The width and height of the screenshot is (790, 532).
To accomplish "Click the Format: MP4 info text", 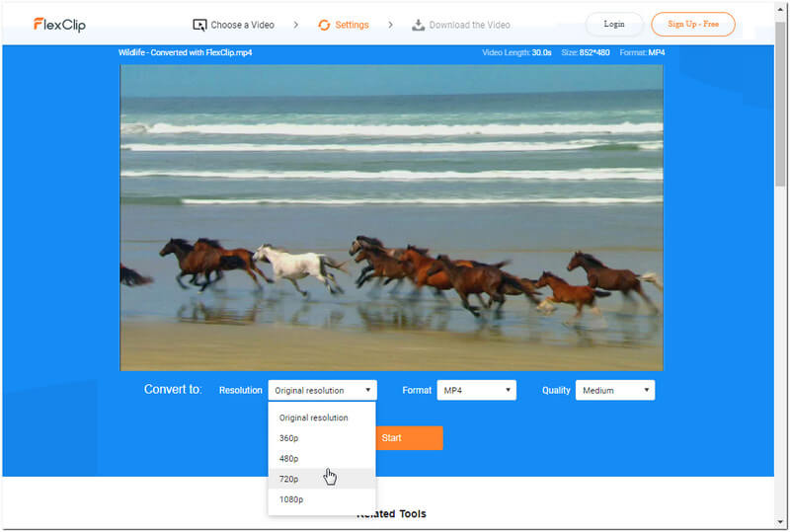I will click(643, 52).
